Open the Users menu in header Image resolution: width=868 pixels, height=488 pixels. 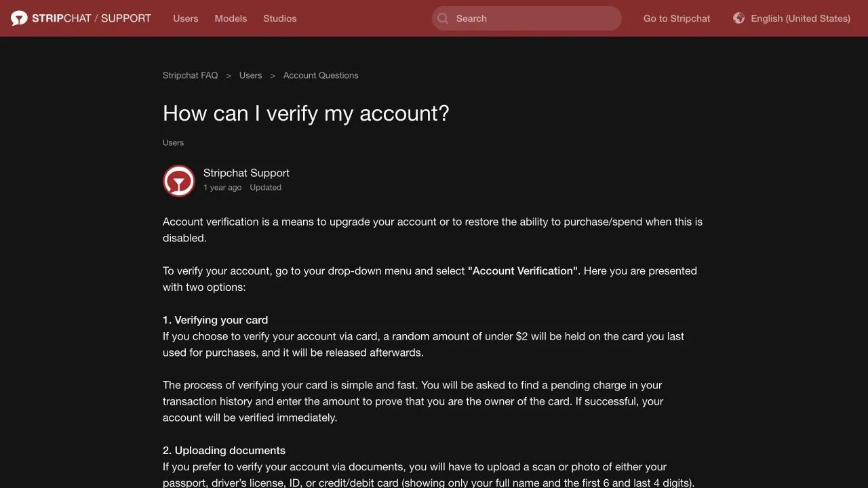pos(186,18)
